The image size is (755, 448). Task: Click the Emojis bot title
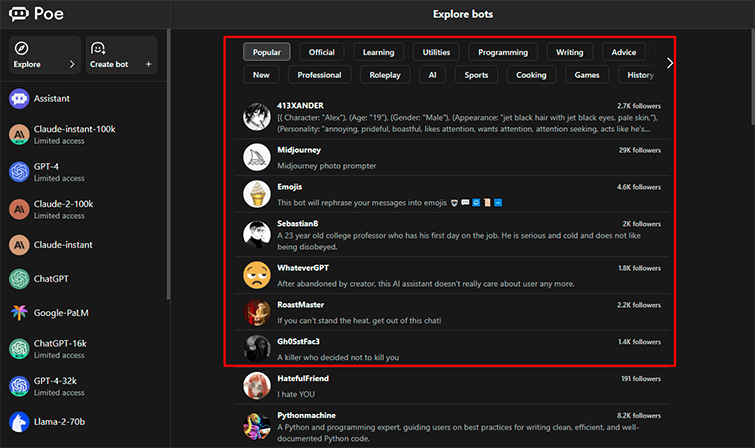[290, 187]
